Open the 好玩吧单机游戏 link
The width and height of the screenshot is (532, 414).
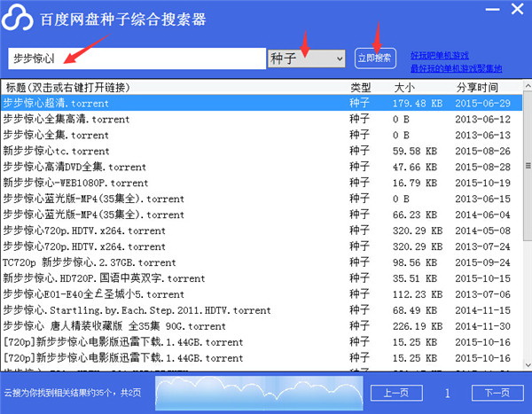click(x=440, y=55)
